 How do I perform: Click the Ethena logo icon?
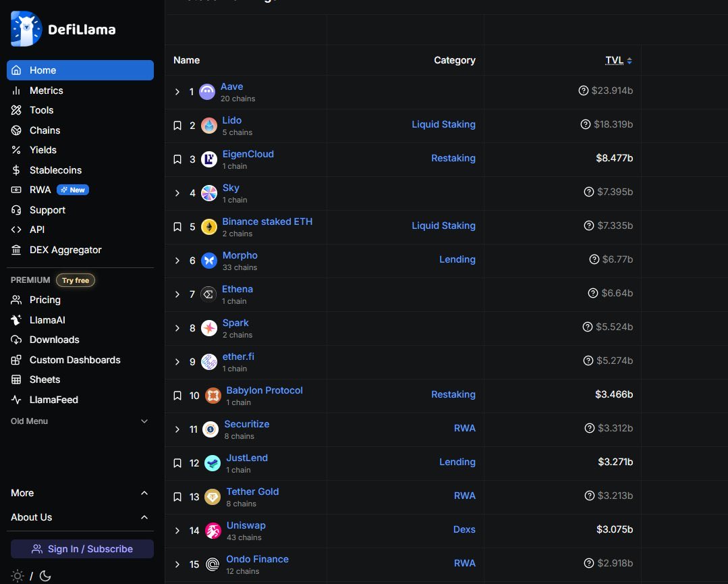point(208,294)
